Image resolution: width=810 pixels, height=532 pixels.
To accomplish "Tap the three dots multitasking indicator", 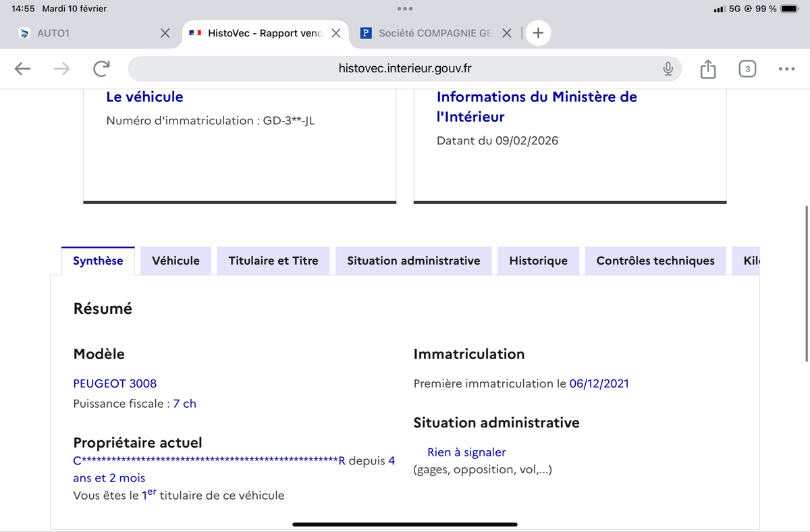I will tap(405, 9).
